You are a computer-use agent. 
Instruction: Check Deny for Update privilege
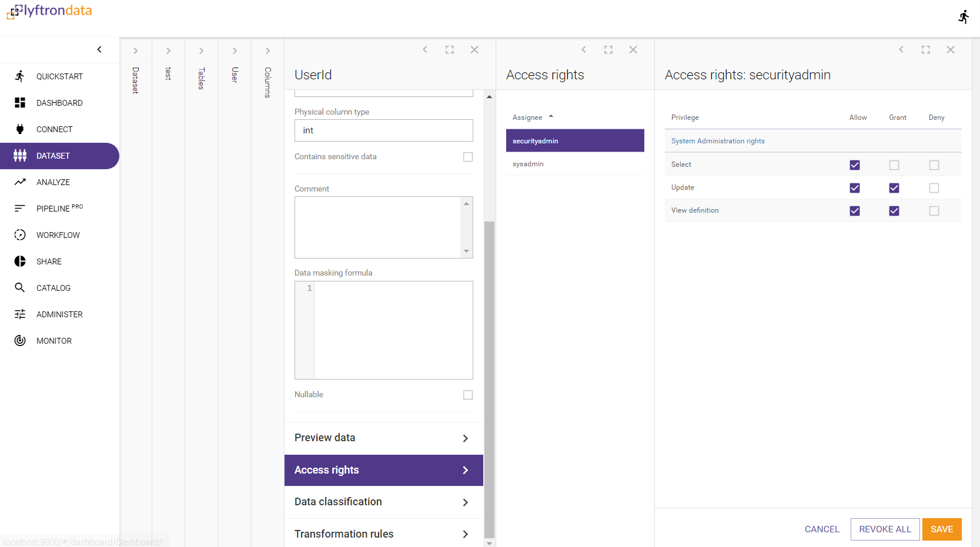coord(934,188)
